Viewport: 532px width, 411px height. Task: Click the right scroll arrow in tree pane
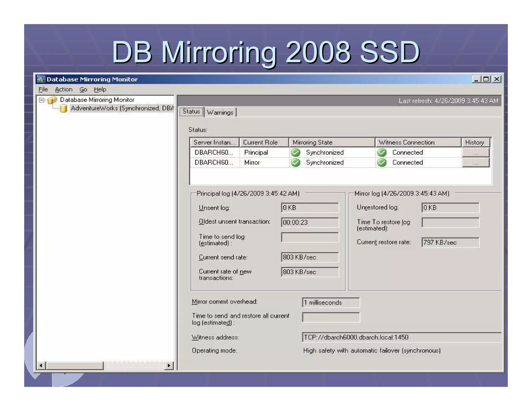tap(169, 366)
